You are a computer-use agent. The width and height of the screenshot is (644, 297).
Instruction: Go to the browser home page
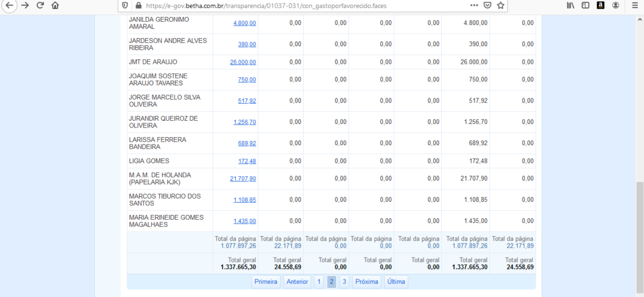[55, 5]
